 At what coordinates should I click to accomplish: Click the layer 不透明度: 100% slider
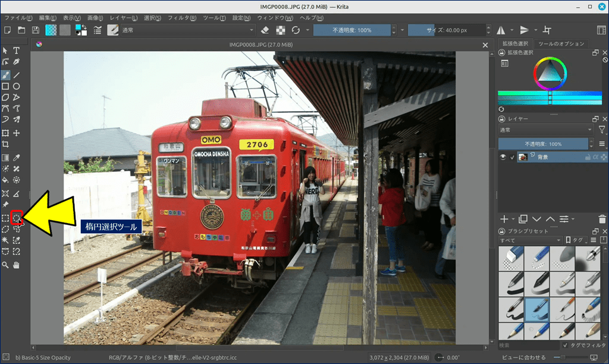pos(542,144)
